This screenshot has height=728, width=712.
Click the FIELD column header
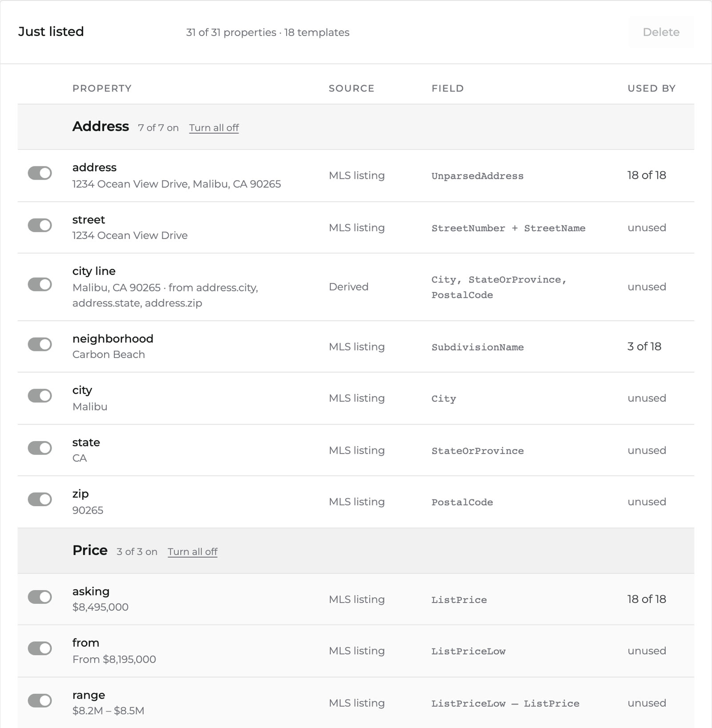(448, 88)
